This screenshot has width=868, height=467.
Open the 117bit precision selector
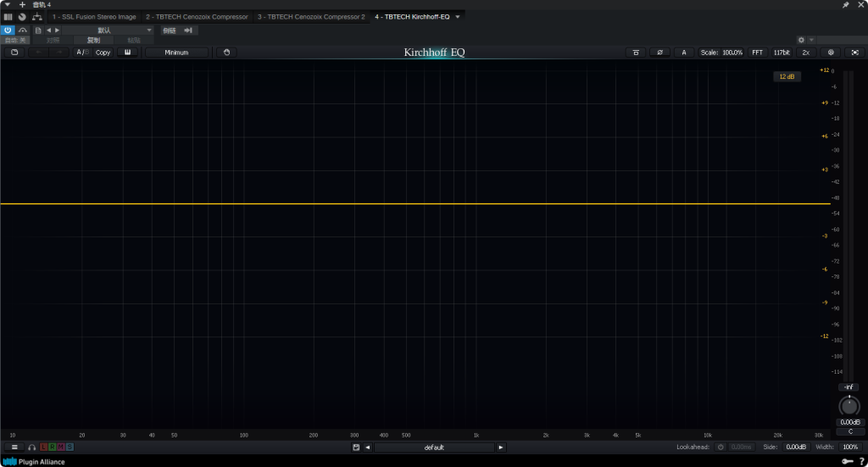782,53
